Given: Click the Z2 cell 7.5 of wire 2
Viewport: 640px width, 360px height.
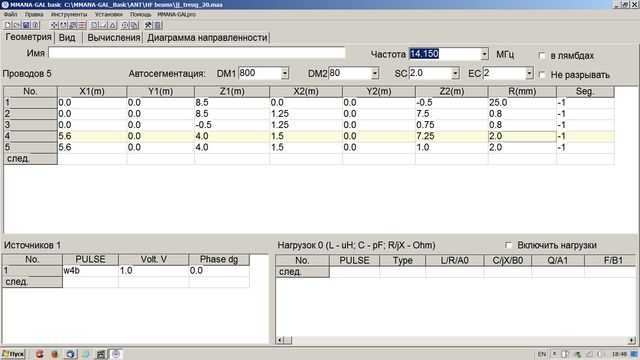Looking at the screenshot, I should [x=451, y=113].
